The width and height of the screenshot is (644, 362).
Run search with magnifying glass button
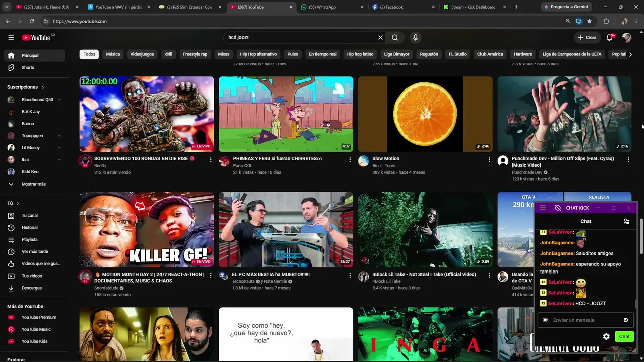(x=395, y=37)
